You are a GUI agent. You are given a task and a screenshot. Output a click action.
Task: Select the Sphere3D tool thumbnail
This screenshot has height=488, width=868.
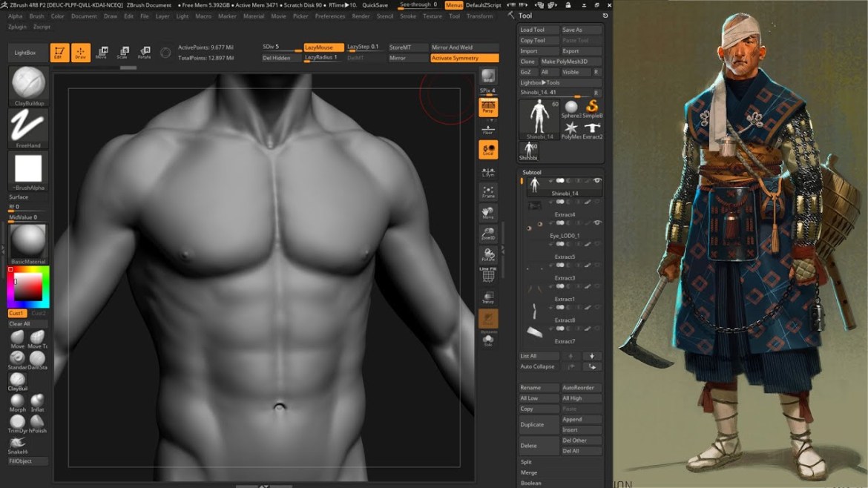(x=571, y=108)
